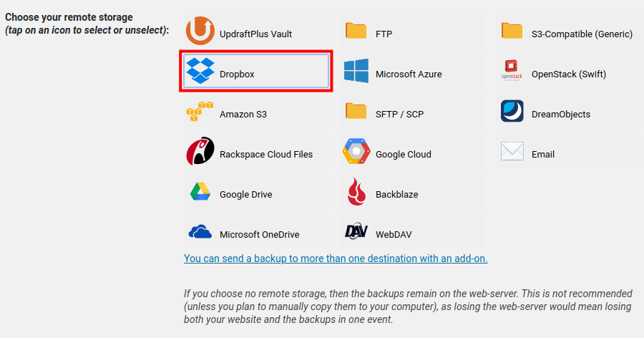Select the Rackspace Cloud Files icon

click(x=200, y=152)
